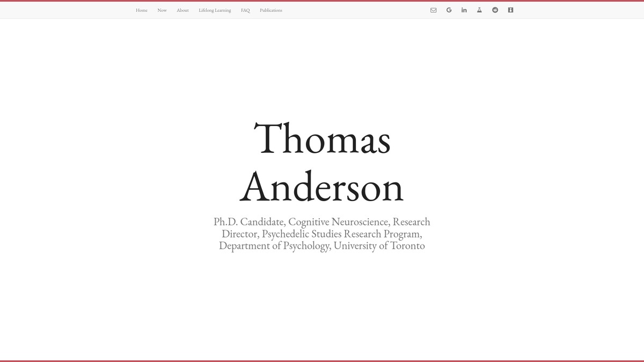The height and width of the screenshot is (362, 644).
Task: Open the Google Scholar G icon
Action: 449,10
